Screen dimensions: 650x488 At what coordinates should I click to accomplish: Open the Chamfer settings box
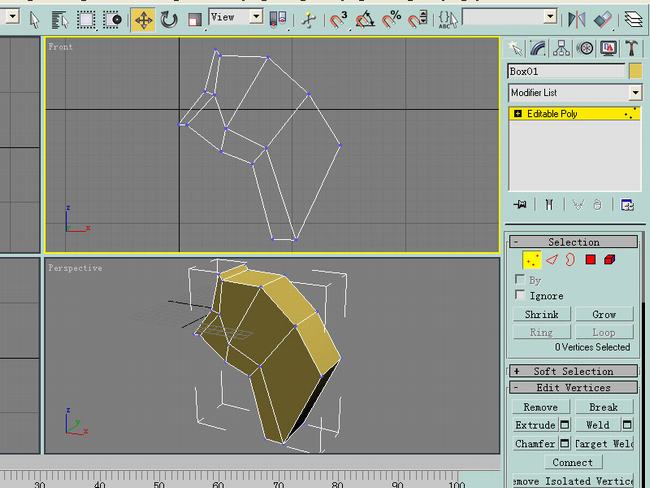[565, 443]
